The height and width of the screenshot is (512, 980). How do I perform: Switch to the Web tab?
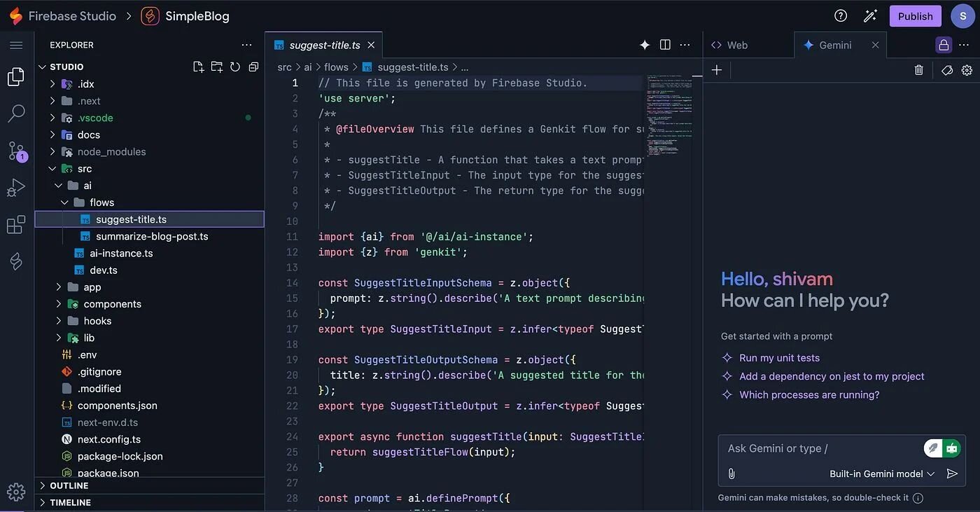click(729, 44)
